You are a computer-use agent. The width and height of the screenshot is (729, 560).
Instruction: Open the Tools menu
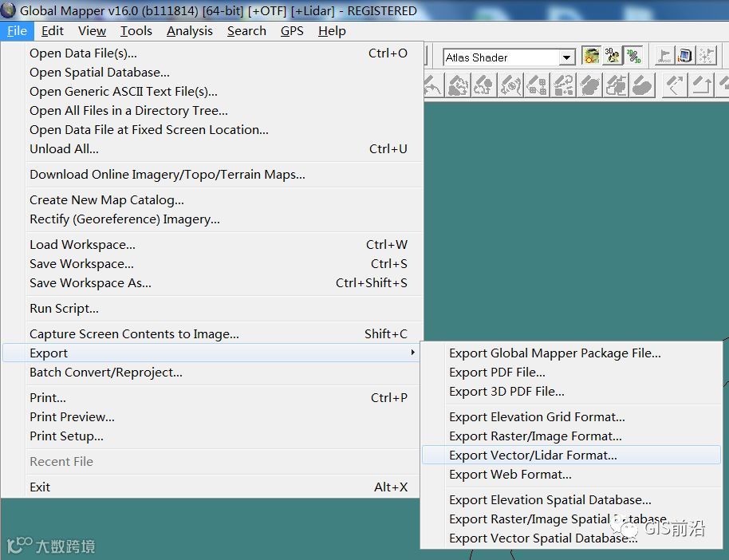[x=136, y=31]
